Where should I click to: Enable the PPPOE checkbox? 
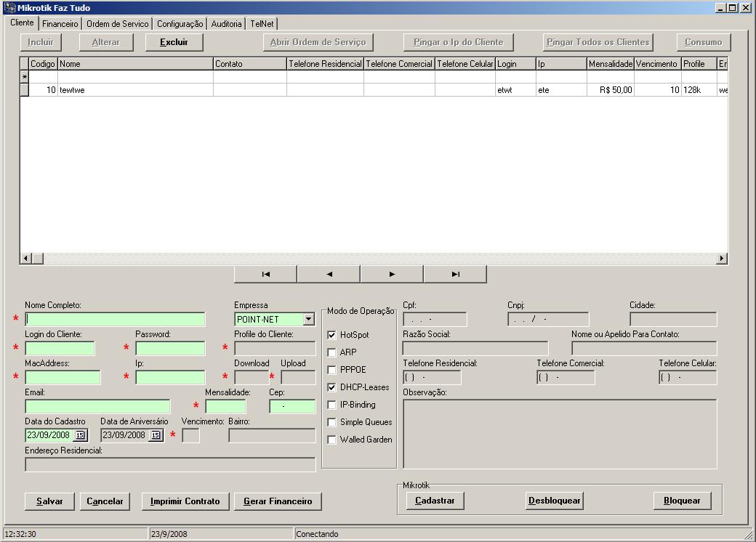(332, 370)
